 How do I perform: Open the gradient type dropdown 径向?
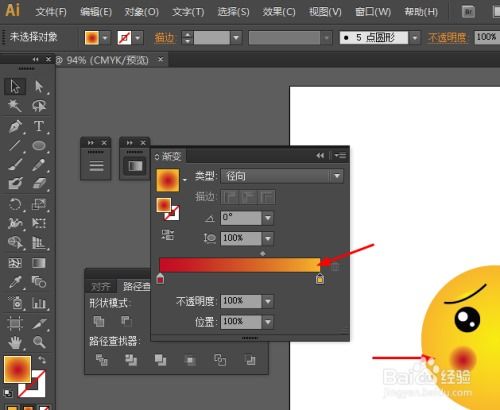[282, 176]
